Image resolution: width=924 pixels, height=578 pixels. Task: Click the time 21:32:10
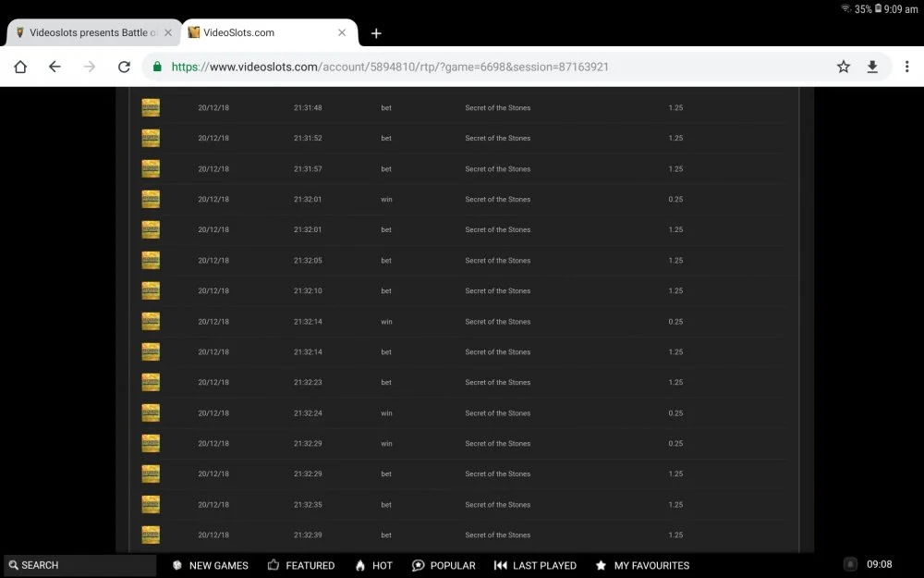308,290
